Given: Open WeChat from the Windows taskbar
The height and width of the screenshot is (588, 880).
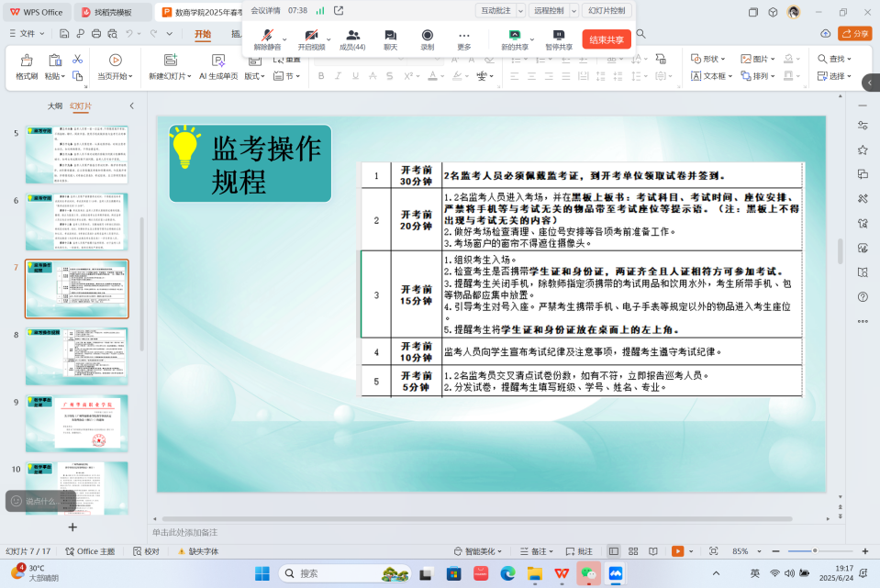Looking at the screenshot, I should (x=588, y=573).
